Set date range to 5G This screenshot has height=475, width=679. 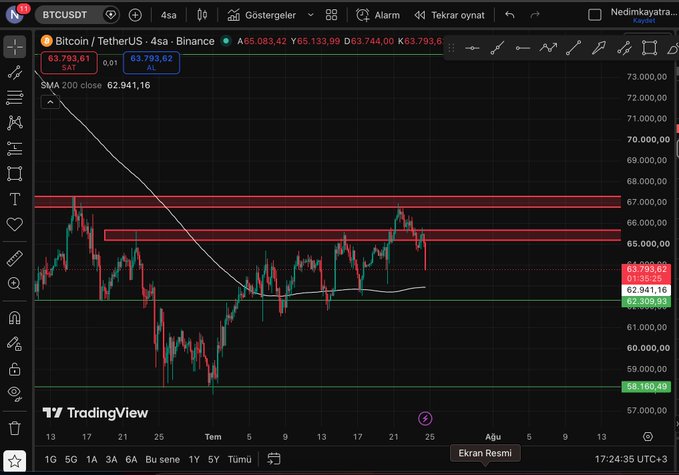tap(71, 459)
